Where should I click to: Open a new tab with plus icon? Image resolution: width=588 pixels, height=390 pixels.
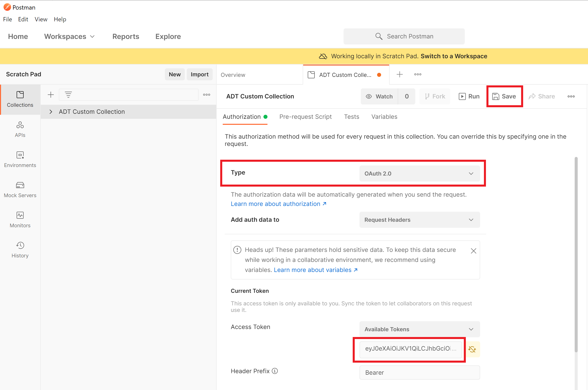point(400,74)
